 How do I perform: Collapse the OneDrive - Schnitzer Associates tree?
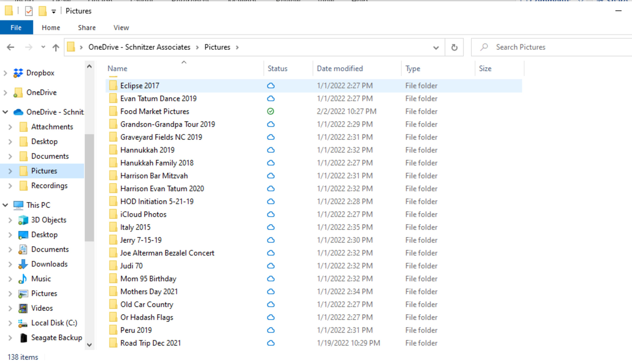pyautogui.click(x=5, y=112)
